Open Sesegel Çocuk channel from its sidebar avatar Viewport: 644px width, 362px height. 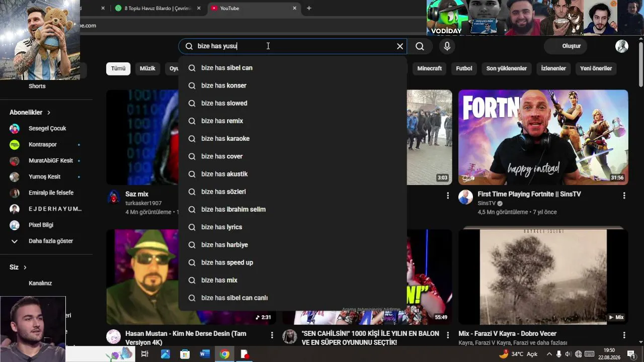click(15, 129)
